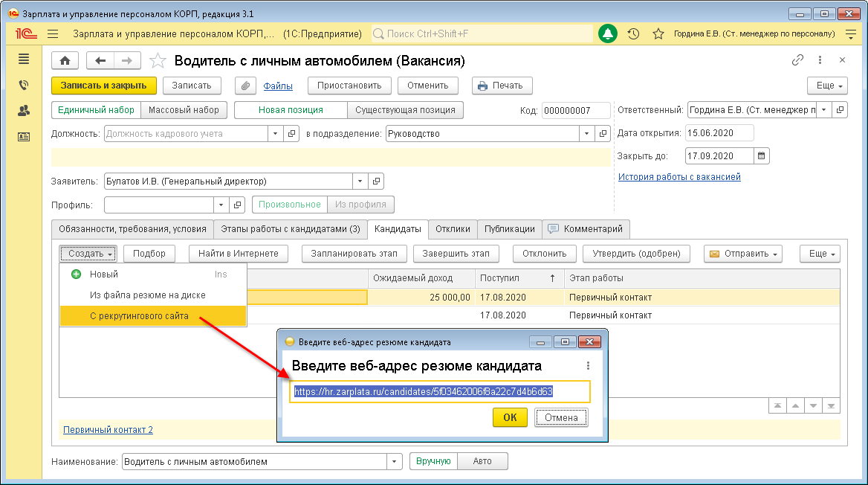
Task: Open the department 'Руководство' card icon
Action: pos(603,134)
